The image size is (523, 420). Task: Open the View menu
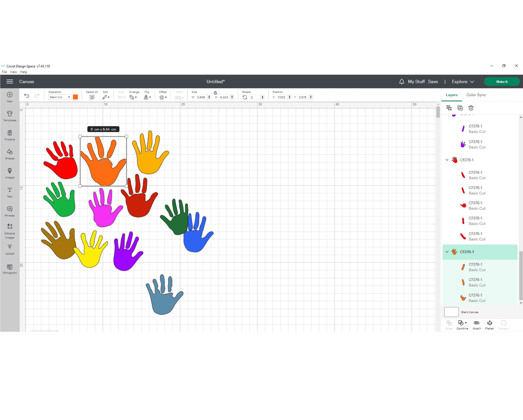[13, 72]
